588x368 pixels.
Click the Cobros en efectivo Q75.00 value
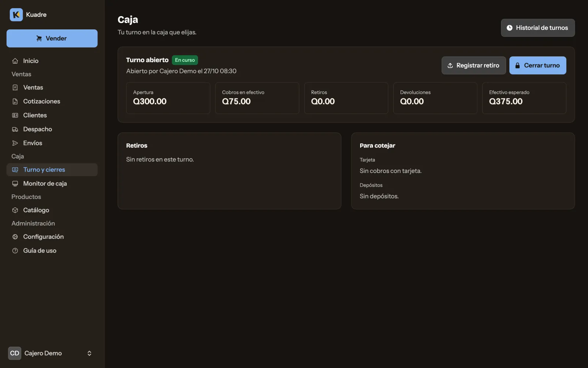pos(236,102)
